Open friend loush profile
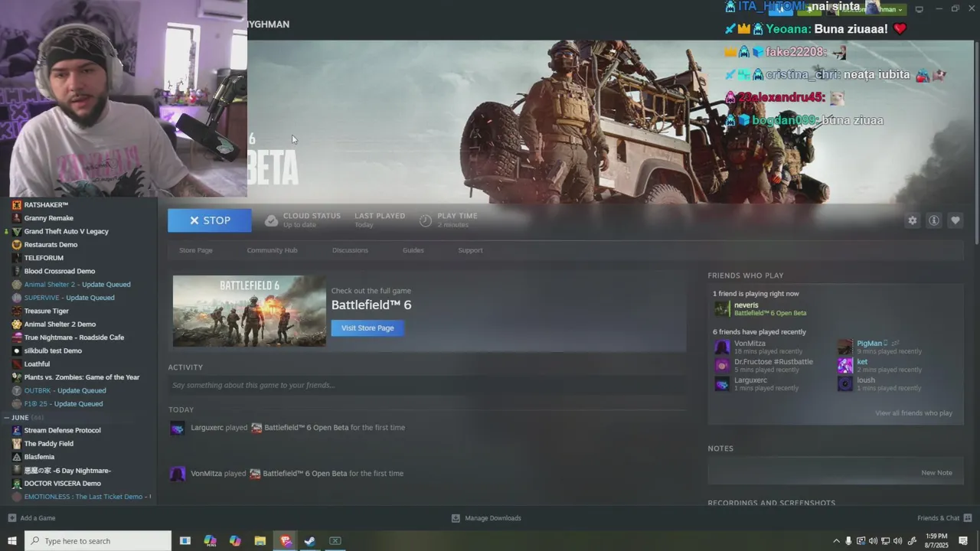This screenshot has width=980, height=551. 866,380
